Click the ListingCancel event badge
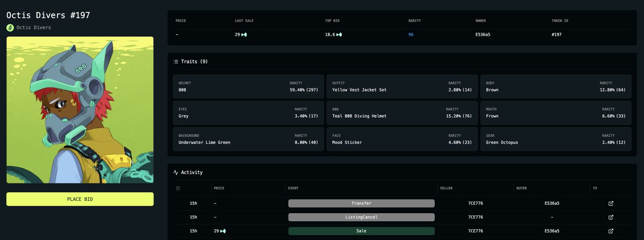The width and height of the screenshot is (644, 240). (361, 217)
